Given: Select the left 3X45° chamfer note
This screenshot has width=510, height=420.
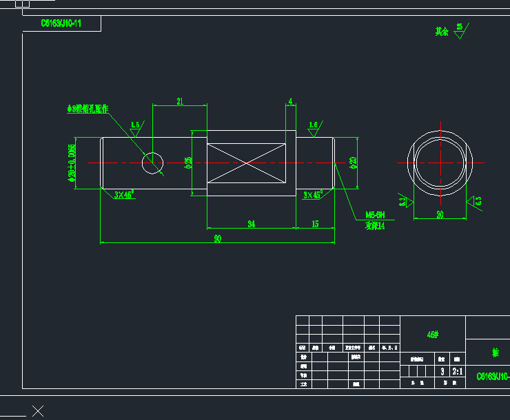Looking at the screenshot, I should pyautogui.click(x=124, y=195).
